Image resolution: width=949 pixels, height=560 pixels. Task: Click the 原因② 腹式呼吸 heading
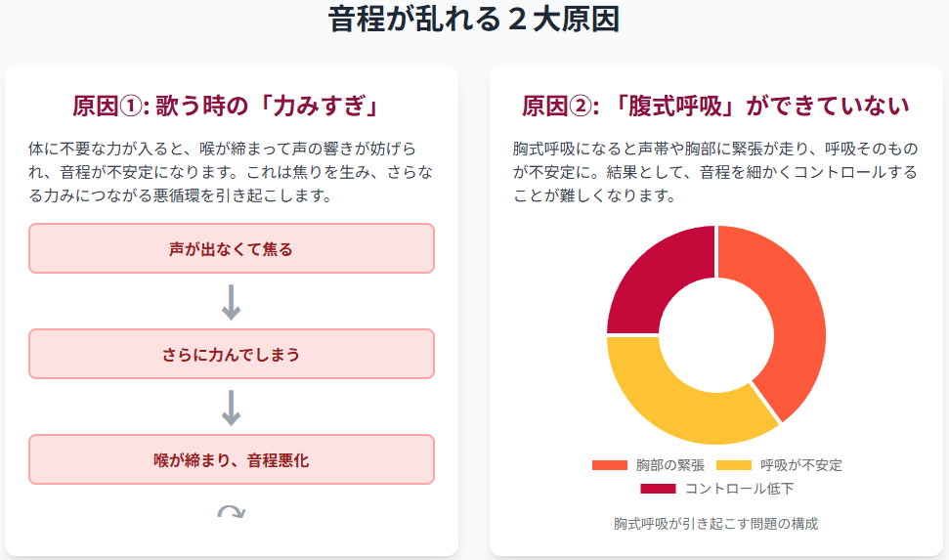click(x=715, y=106)
